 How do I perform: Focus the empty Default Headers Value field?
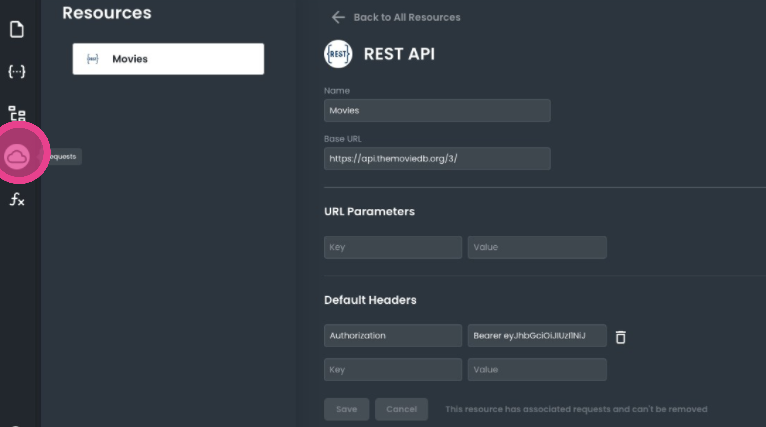[537, 370]
